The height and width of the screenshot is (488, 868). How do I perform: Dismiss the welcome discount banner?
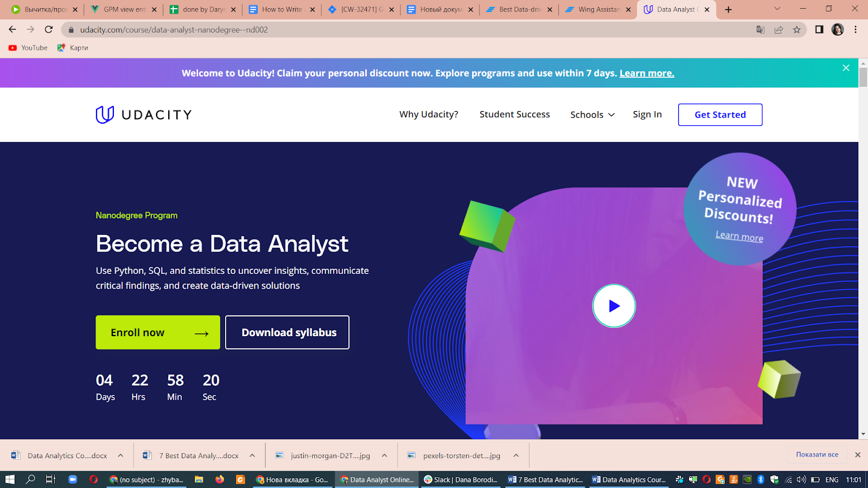tap(846, 68)
